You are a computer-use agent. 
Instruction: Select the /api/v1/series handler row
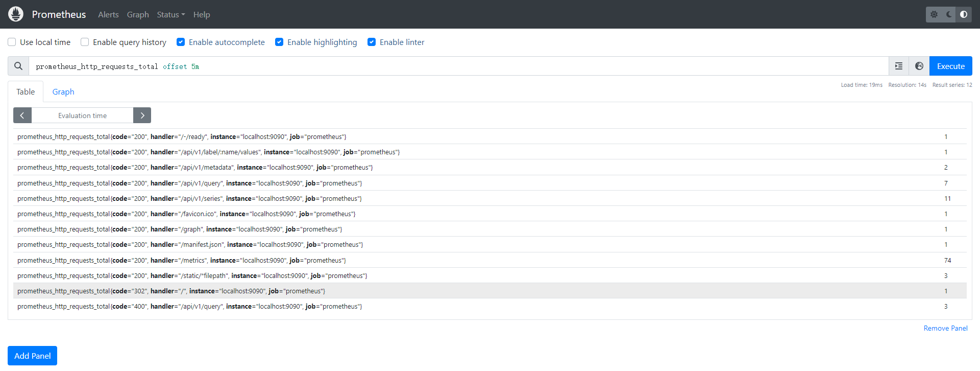pyautogui.click(x=490, y=198)
